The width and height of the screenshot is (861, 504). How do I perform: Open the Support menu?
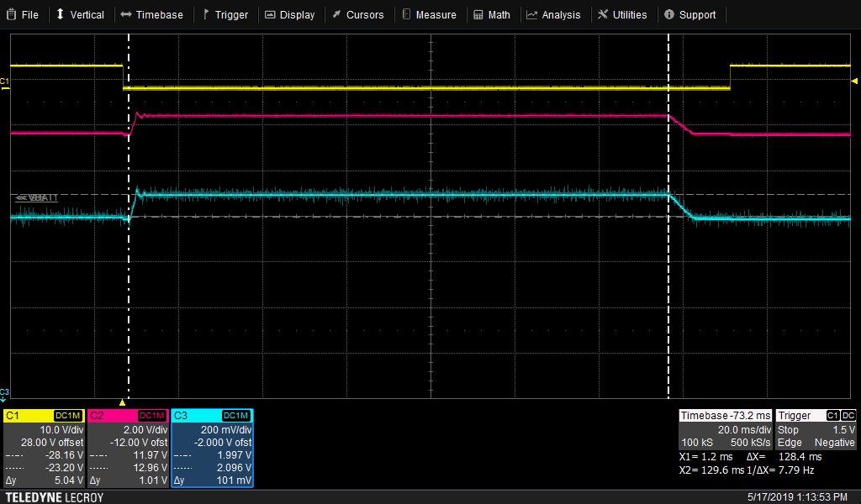pyautogui.click(x=690, y=15)
